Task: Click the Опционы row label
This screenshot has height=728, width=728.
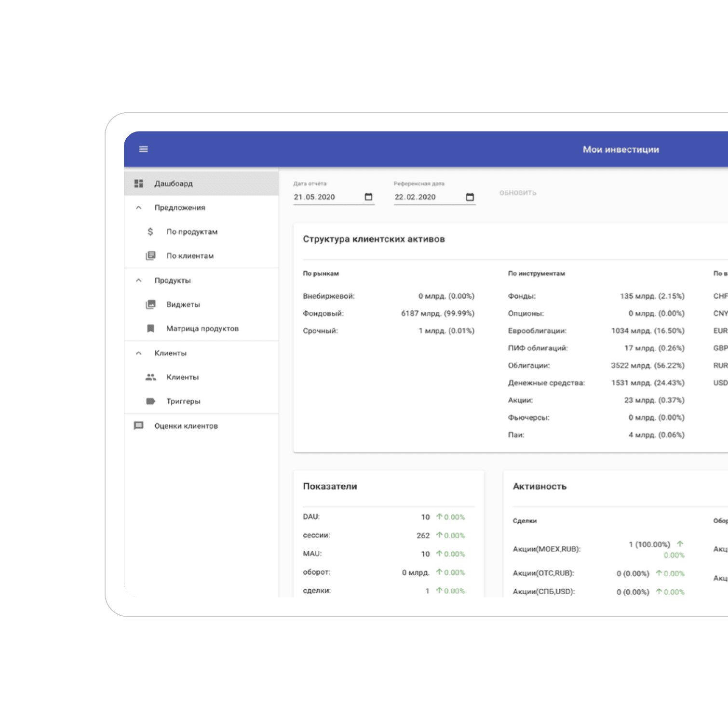Action: tap(526, 313)
